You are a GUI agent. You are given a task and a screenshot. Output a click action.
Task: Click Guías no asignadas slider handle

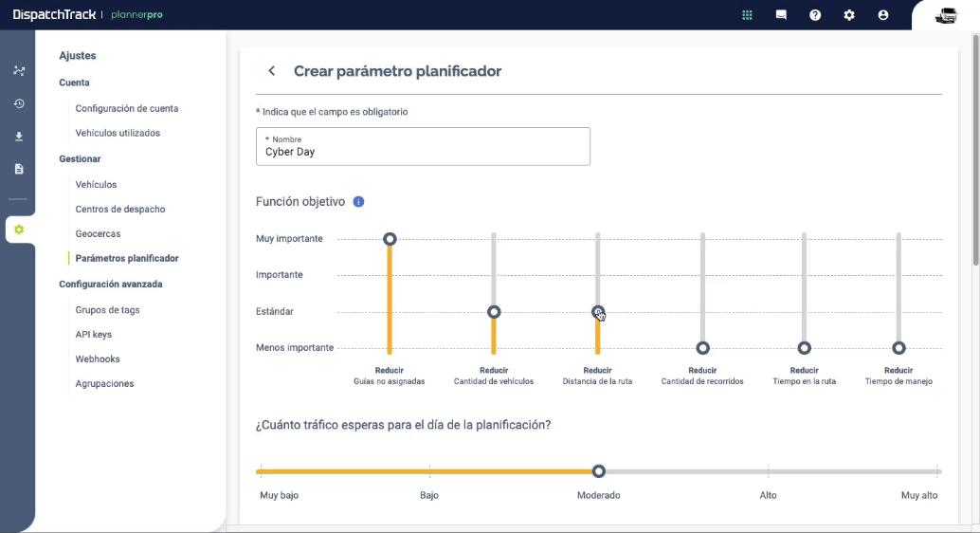pos(390,239)
